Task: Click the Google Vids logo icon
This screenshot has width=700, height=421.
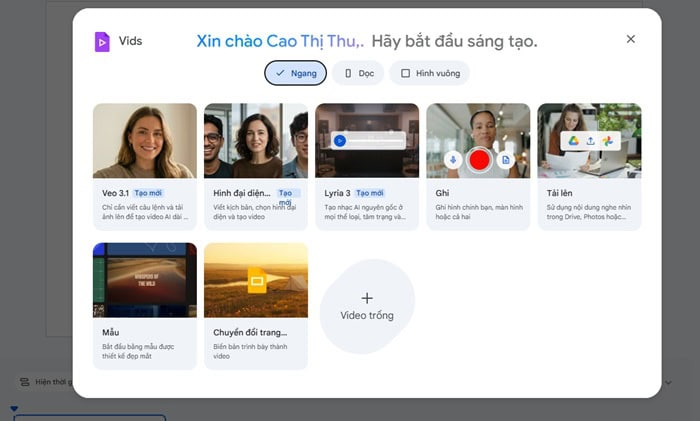Action: tap(101, 42)
